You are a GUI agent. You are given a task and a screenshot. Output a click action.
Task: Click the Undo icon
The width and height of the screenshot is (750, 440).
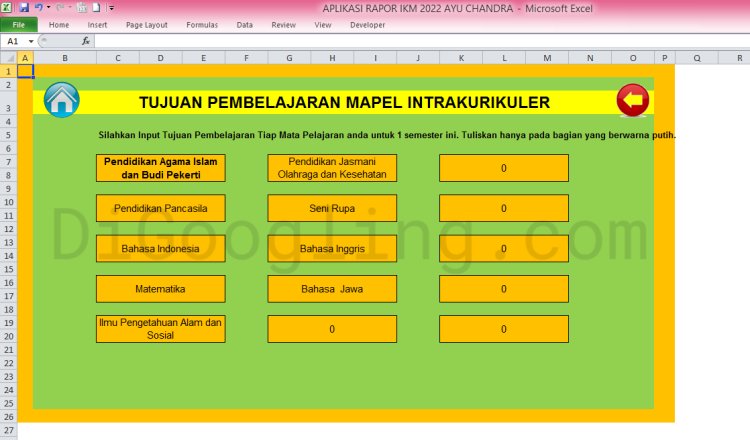[x=38, y=7]
